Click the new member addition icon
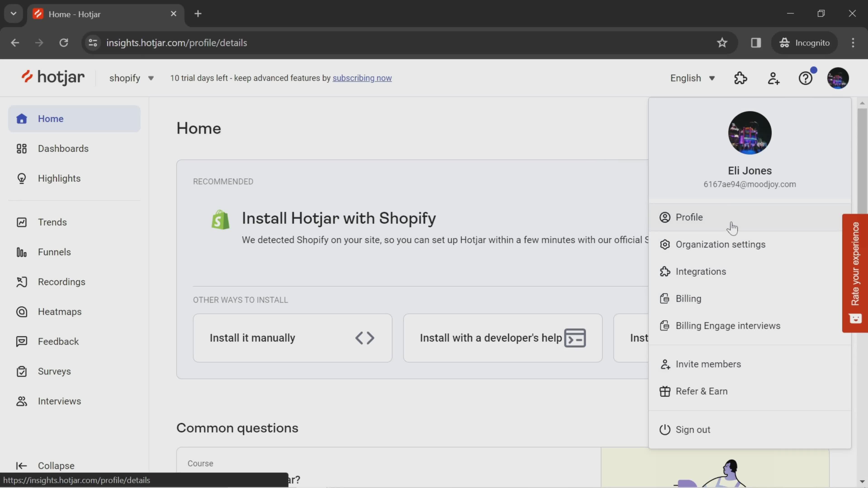 [774, 78]
